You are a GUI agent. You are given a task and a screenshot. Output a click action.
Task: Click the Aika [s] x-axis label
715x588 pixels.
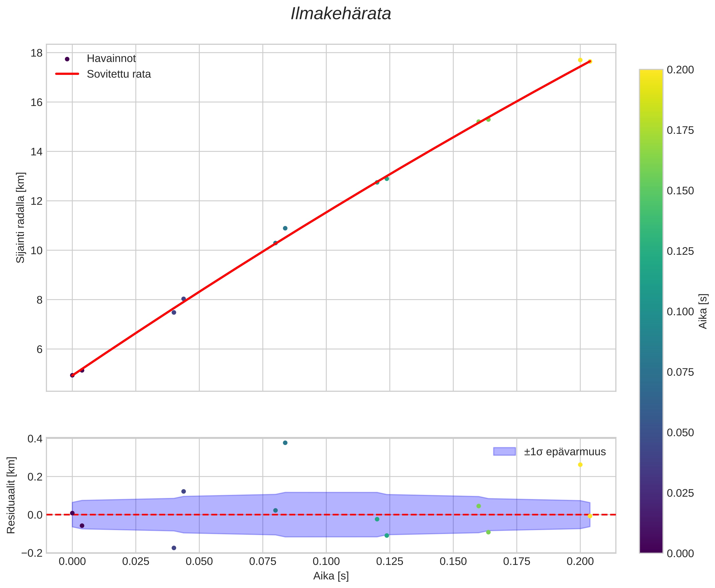pyautogui.click(x=331, y=576)
